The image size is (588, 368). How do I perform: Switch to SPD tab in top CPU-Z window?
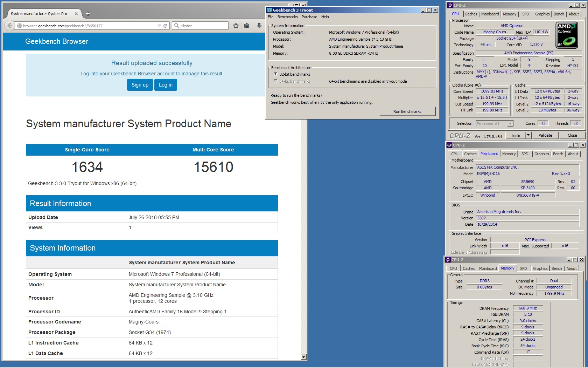click(525, 14)
